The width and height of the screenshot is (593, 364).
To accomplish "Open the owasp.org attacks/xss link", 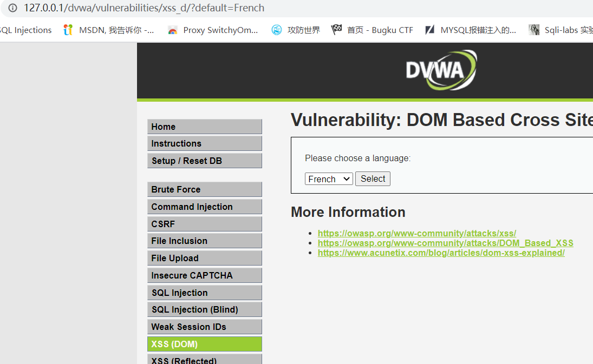I will click(416, 234).
